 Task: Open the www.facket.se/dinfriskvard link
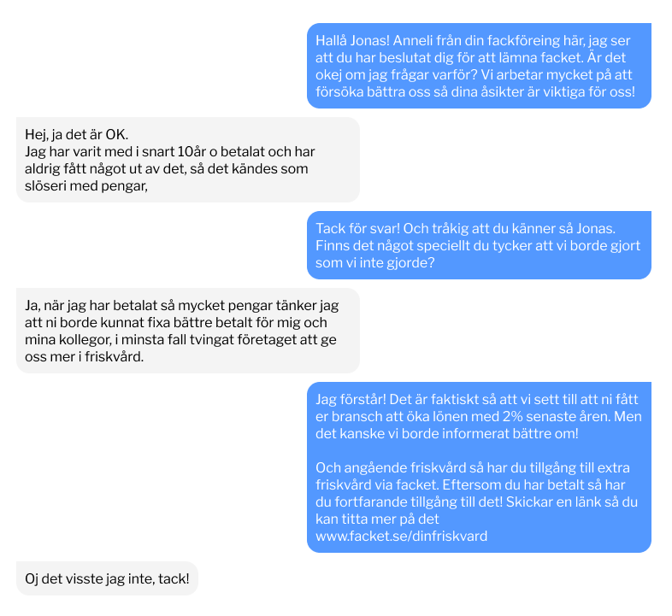click(401, 536)
